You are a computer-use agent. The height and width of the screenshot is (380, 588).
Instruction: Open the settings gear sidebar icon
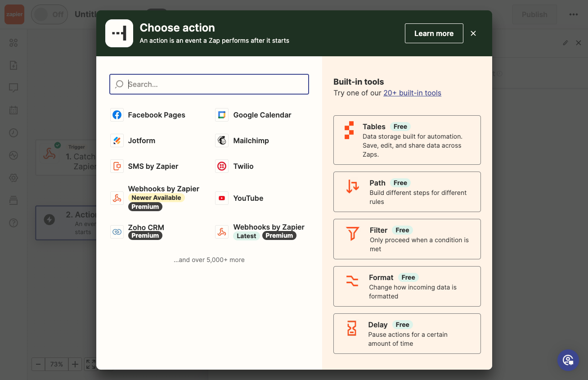13,178
